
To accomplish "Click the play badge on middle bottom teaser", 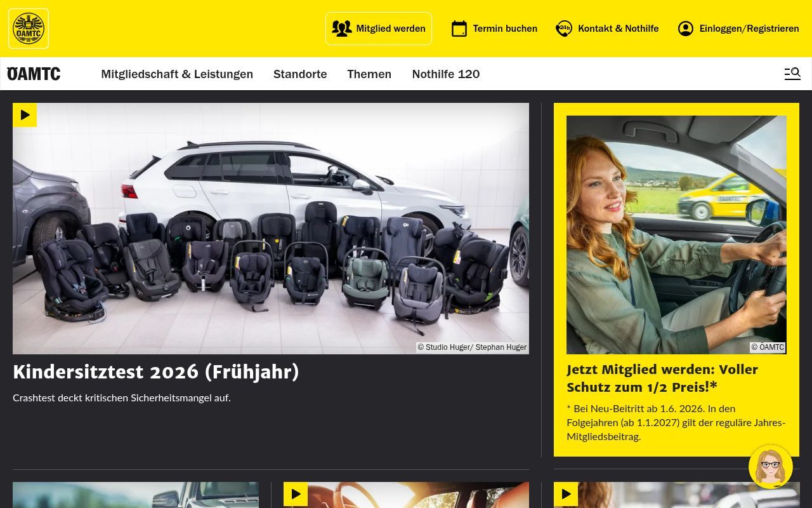I will 296,494.
